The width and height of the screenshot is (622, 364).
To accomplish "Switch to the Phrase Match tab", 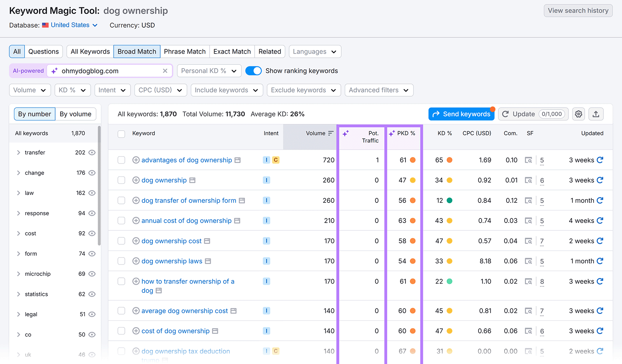I will (x=185, y=51).
